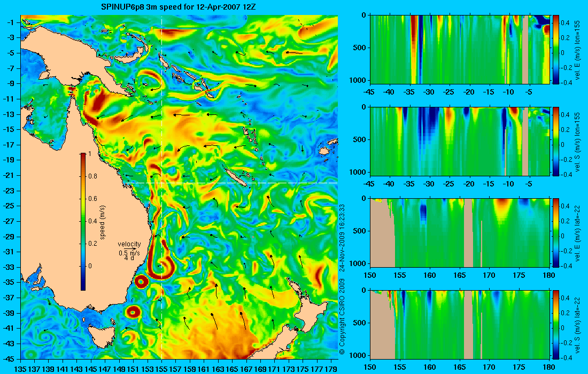The height and width of the screenshot is (374, 588).
Task: Click the velocity legend reference arrow
Action: coord(130,248)
